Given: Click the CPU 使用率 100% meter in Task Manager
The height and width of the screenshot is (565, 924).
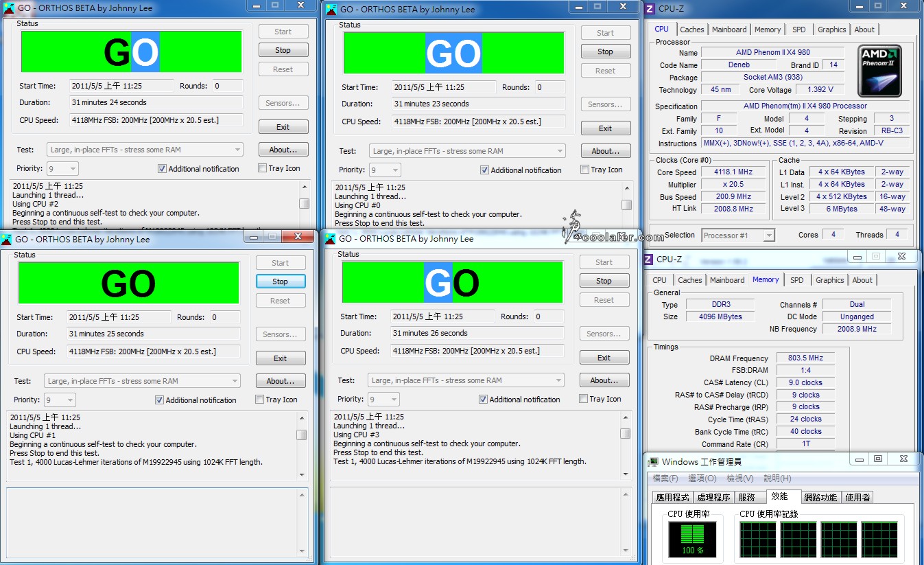Looking at the screenshot, I should 692,540.
